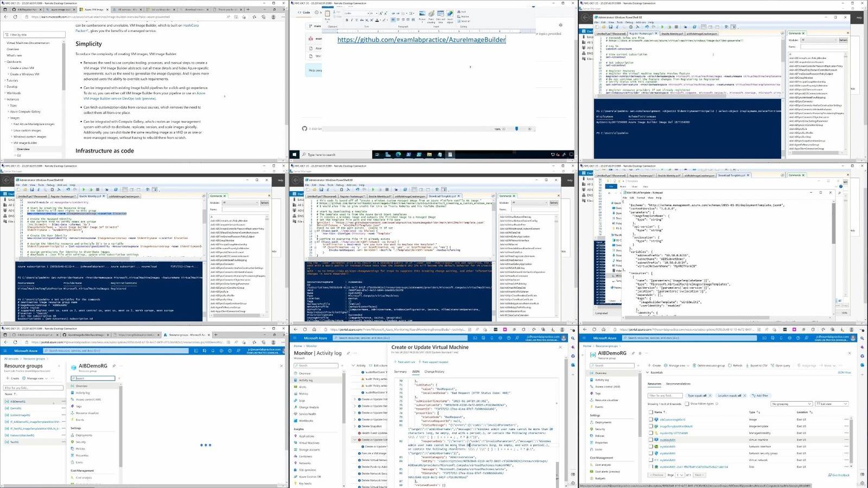Open Recommendations tab in AIBDemoRG
868x488 pixels.
[x=678, y=384]
